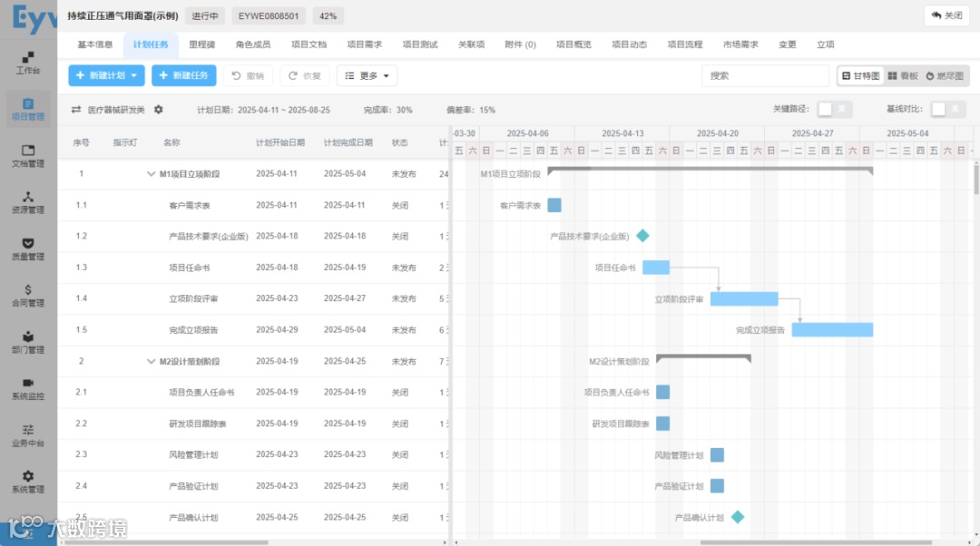Open the 项目流程 tab

tap(685, 44)
